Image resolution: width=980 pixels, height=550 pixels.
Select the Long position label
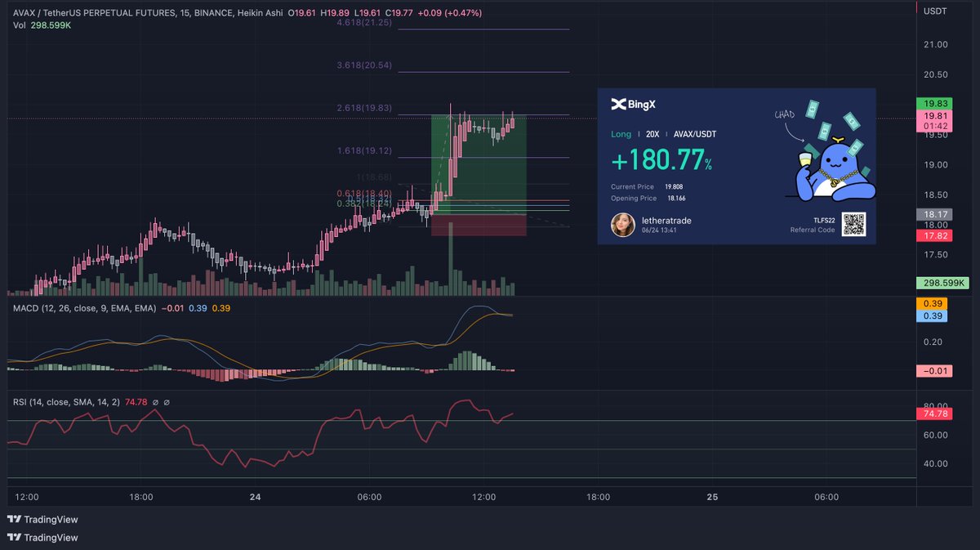pos(621,133)
